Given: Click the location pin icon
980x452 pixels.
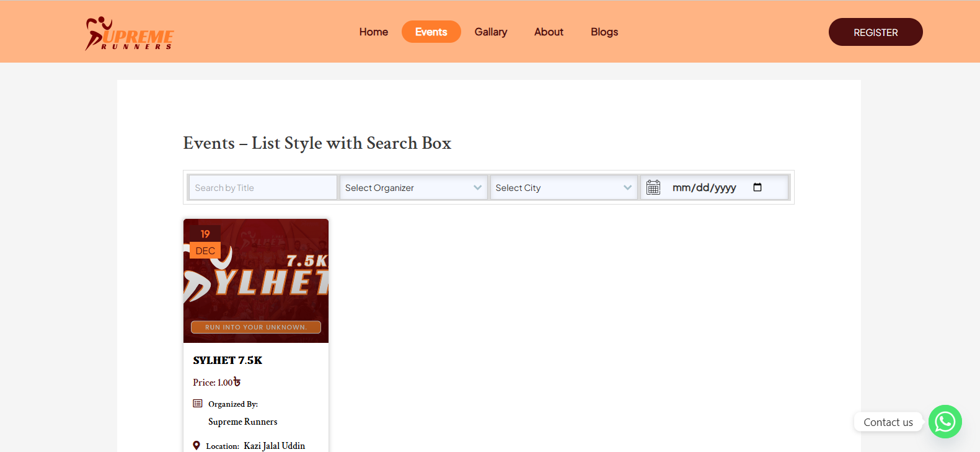Looking at the screenshot, I should (196, 445).
